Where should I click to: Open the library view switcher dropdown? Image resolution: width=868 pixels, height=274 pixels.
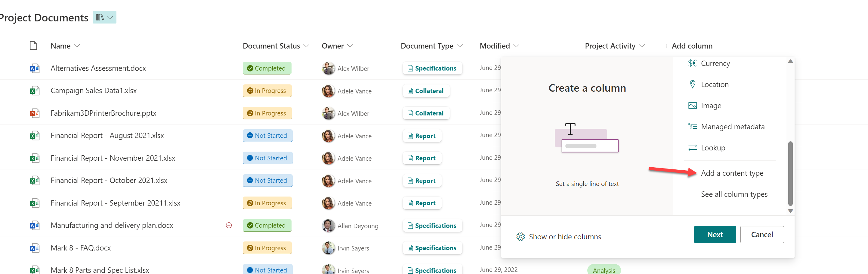pos(104,17)
